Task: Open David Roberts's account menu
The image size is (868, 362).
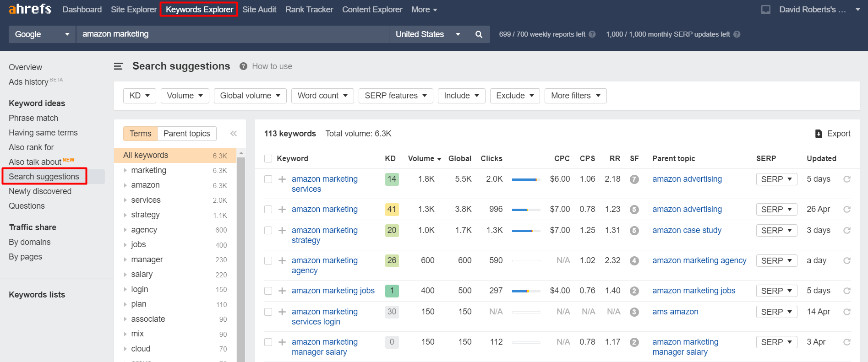Action: (819, 10)
